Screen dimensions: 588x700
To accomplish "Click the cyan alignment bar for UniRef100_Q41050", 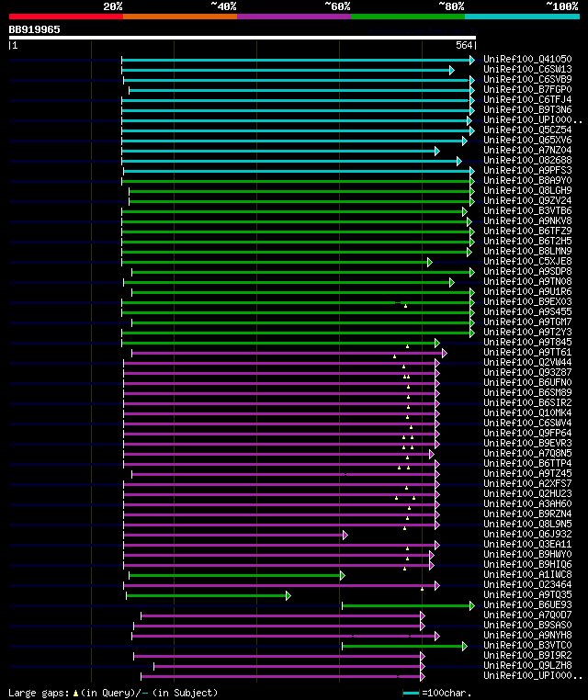I will 296,61.
